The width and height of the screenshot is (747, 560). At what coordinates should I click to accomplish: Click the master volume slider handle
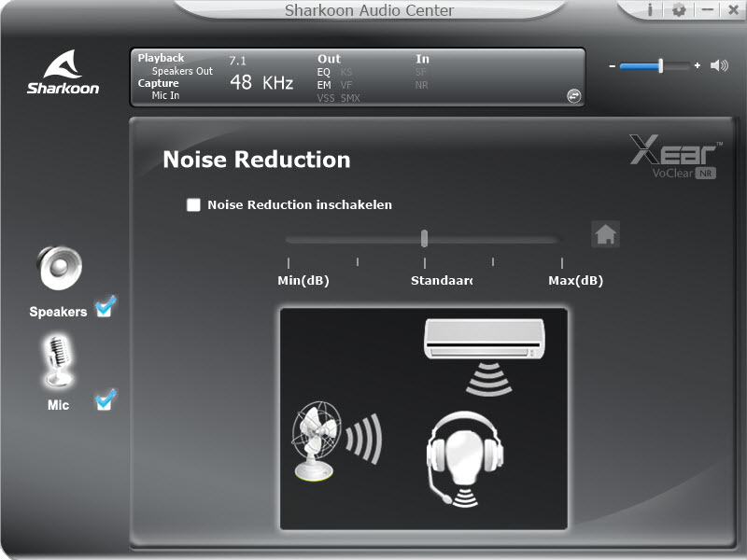pyautogui.click(x=660, y=66)
